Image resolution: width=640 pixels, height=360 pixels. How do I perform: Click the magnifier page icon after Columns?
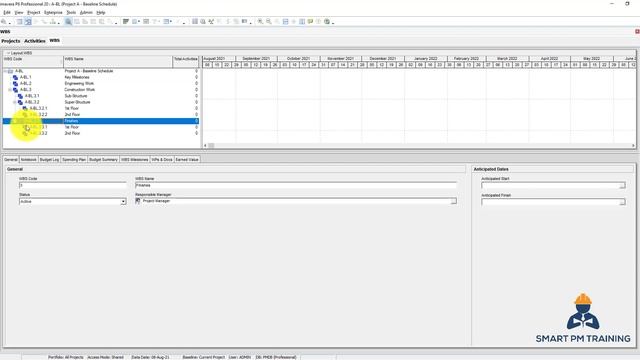(x=203, y=21)
